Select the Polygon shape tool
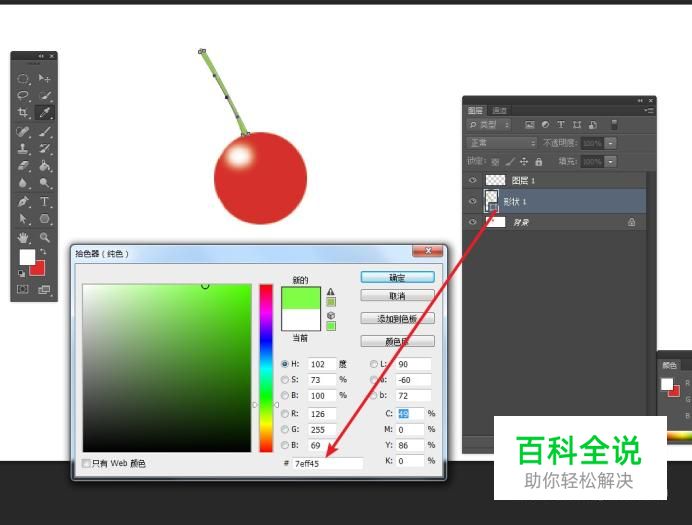The image size is (692, 525). [44, 219]
